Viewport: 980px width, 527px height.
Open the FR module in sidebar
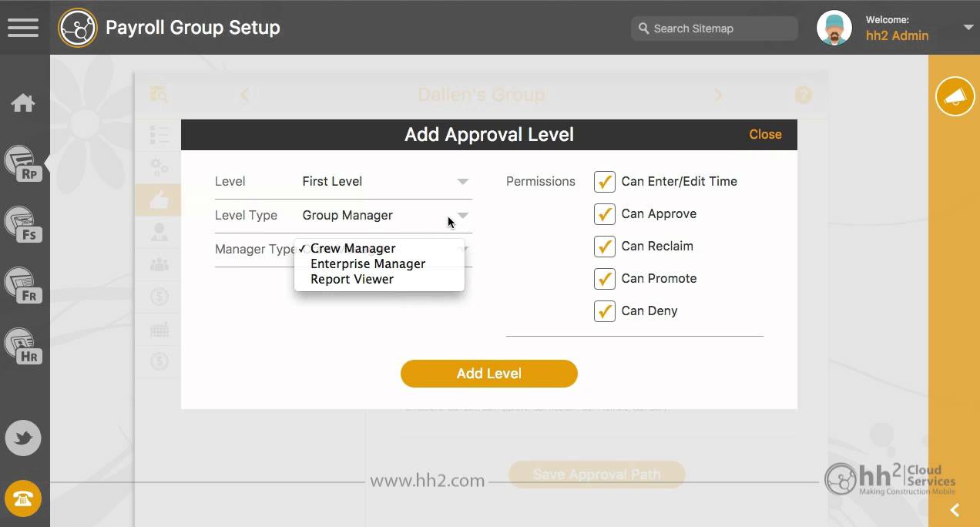tap(23, 285)
